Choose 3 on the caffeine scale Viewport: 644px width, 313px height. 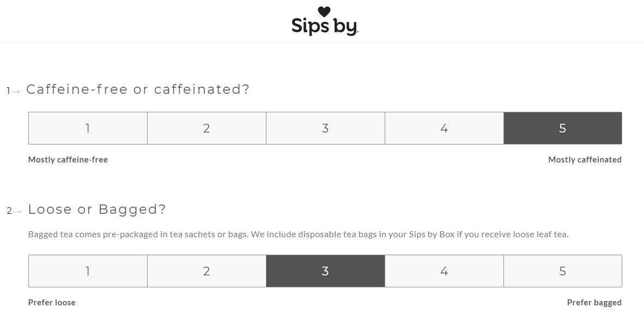[325, 128]
